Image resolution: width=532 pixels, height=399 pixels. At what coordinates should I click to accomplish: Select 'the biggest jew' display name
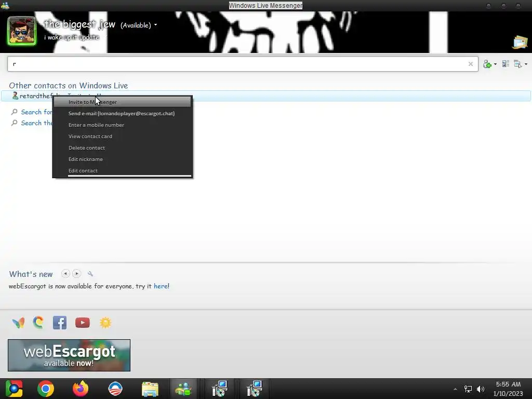coord(79,24)
